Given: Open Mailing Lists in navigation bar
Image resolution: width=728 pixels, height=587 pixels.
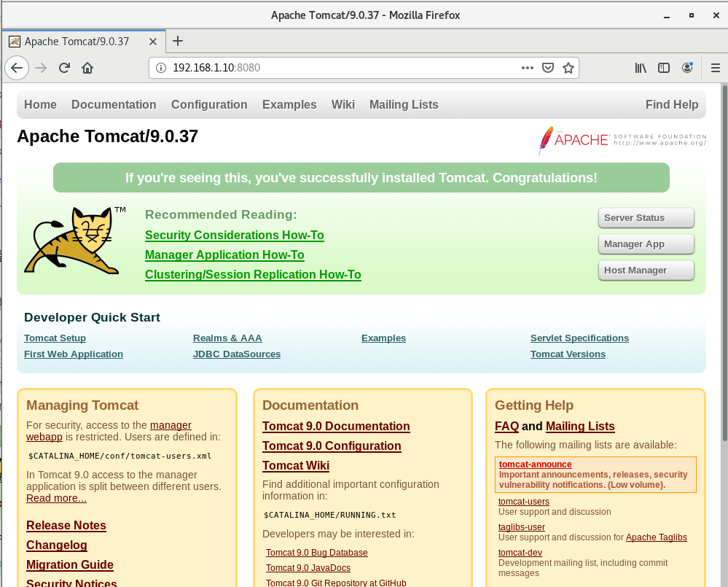Looking at the screenshot, I should (404, 104).
